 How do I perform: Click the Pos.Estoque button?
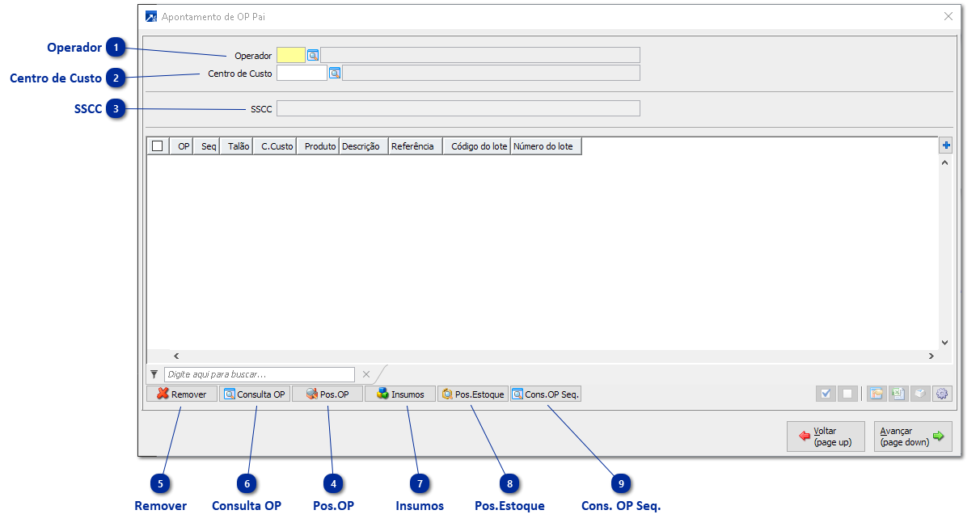tap(473, 394)
